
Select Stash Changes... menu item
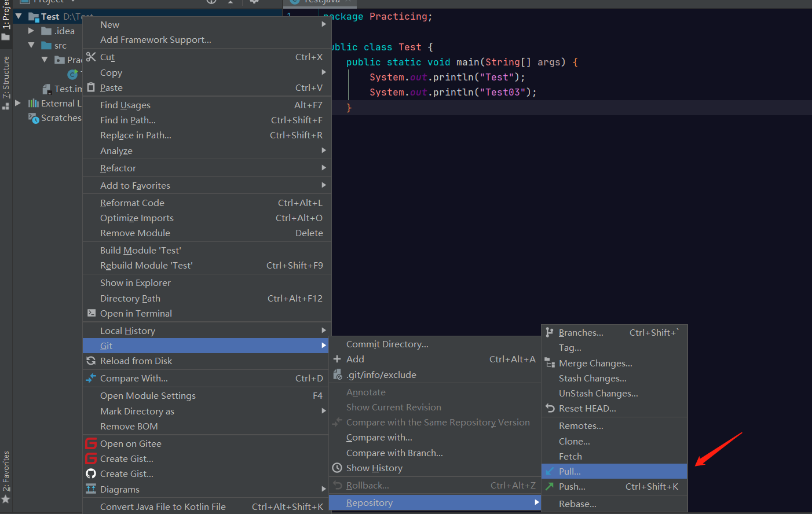[x=615, y=378]
